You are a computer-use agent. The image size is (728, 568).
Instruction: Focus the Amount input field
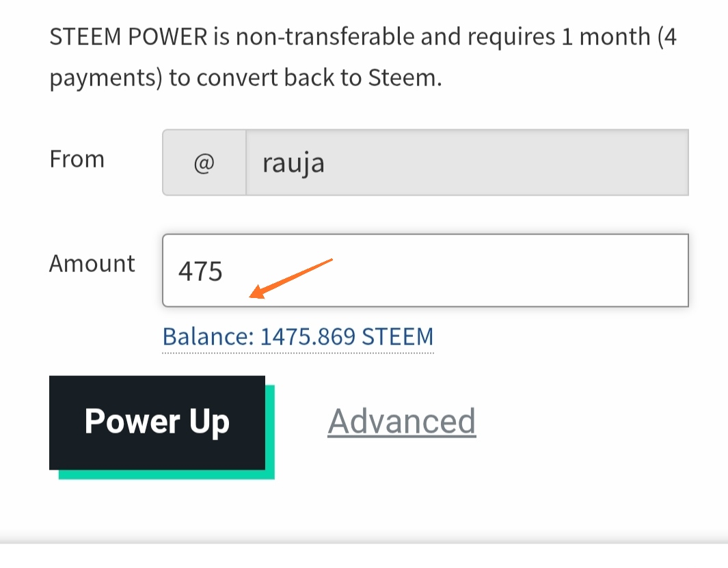pos(425,271)
